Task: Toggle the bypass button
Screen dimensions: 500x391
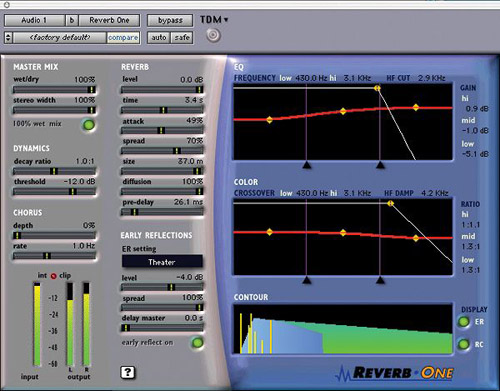Action: click(170, 20)
